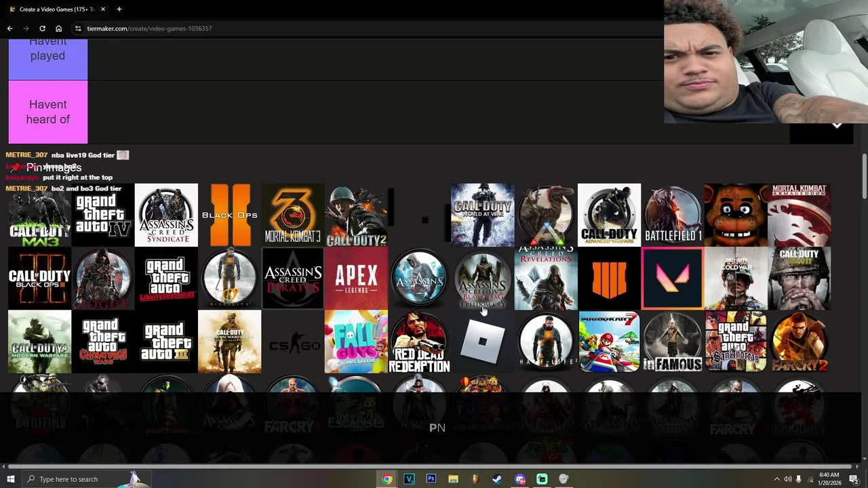The width and height of the screenshot is (868, 488).
Task: Click the vertical page scrollbar
Action: pos(864,178)
